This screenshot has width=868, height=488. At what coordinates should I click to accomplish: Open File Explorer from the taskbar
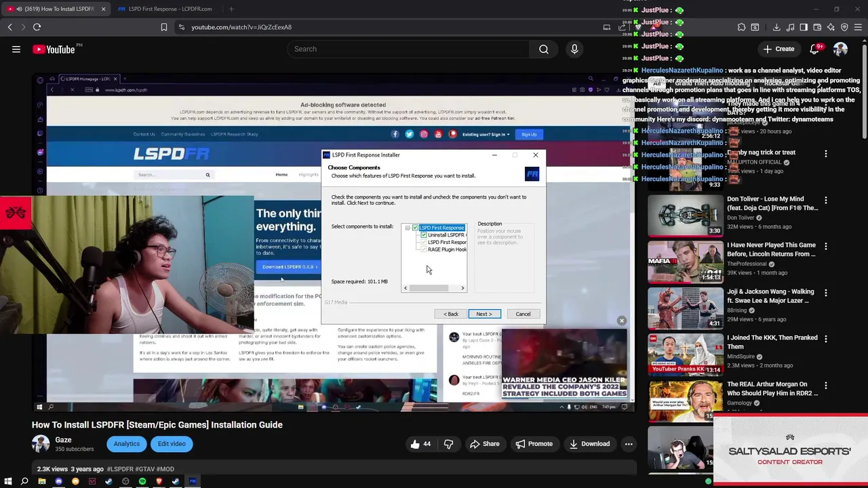click(41, 481)
